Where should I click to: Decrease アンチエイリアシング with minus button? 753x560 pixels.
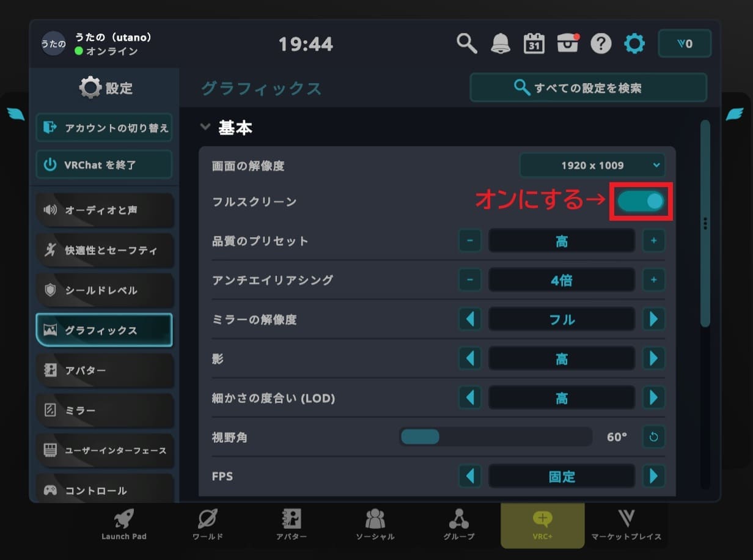pos(469,280)
